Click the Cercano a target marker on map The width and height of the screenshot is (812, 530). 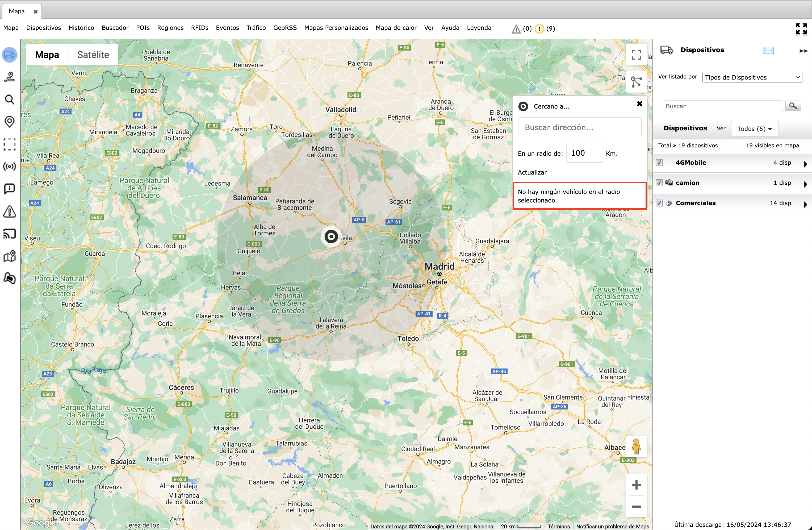[x=331, y=236]
